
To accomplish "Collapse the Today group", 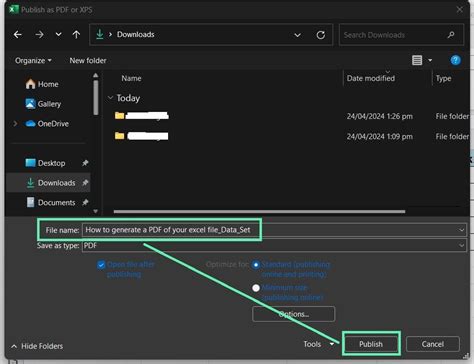I will pos(110,98).
